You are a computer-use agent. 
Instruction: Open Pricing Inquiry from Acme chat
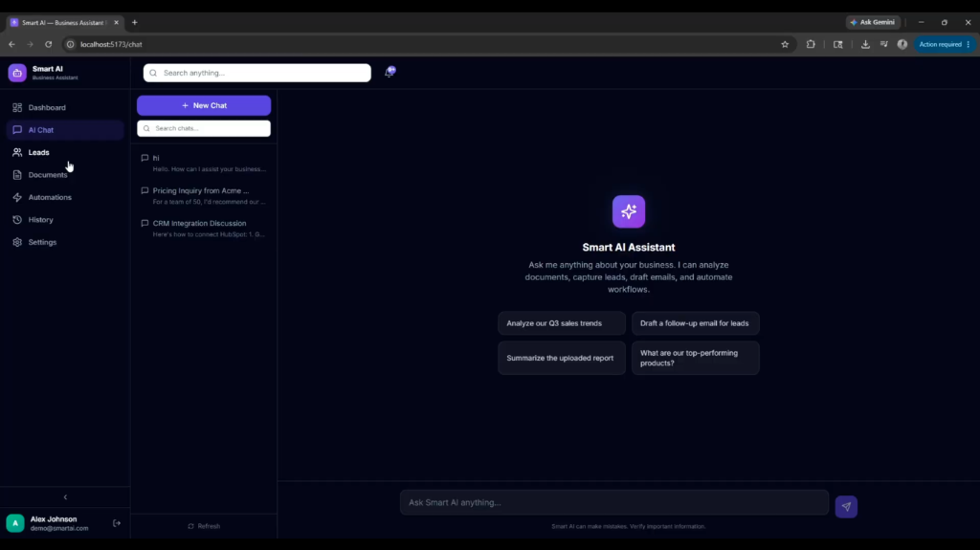[204, 196]
